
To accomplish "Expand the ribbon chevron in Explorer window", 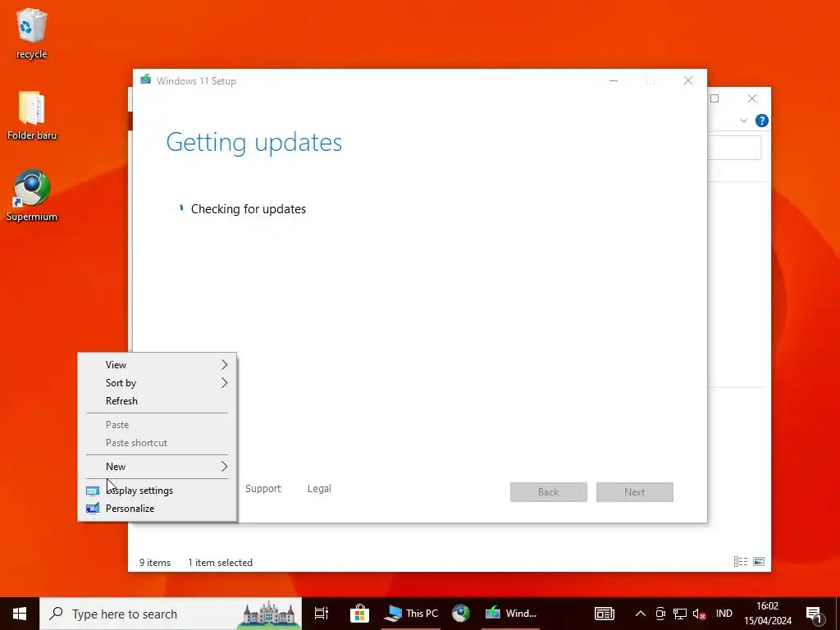I will [743, 121].
